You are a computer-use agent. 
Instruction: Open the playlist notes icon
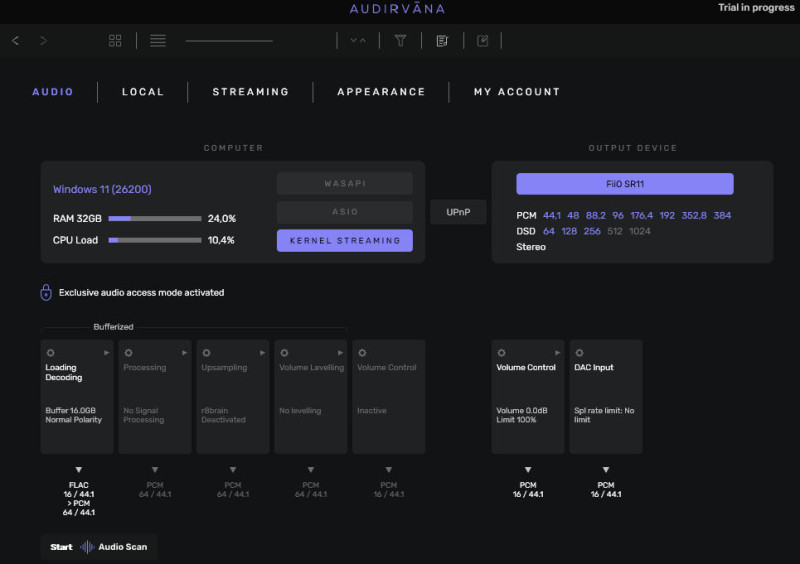pyautogui.click(x=442, y=41)
